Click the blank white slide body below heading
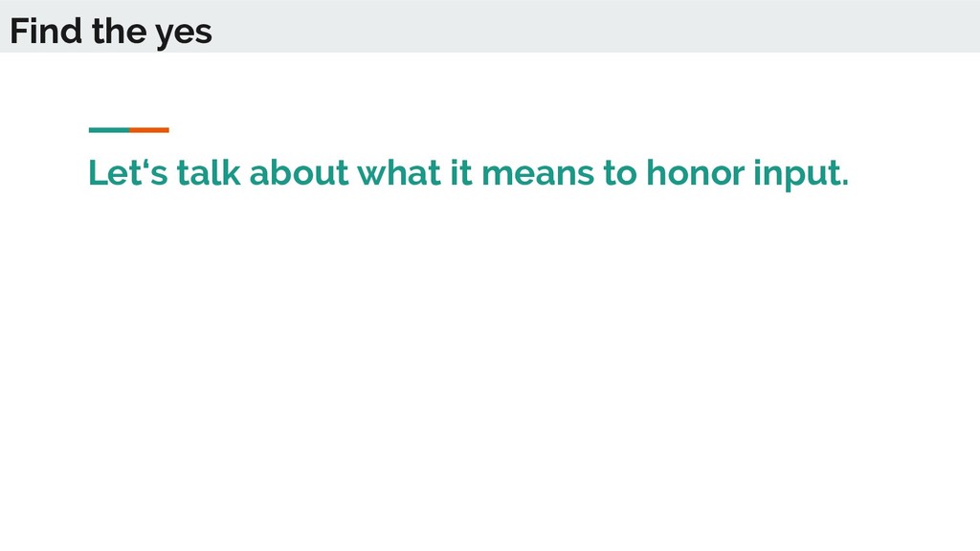The height and width of the screenshot is (551, 980). tap(490, 368)
